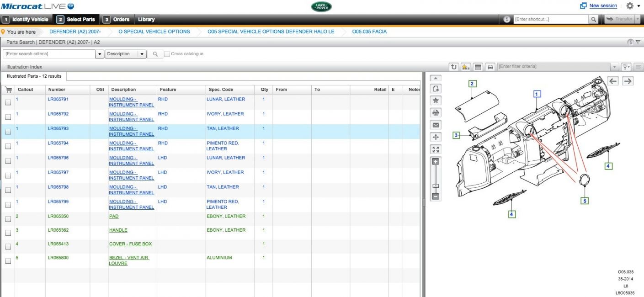Check the box for part LR065362
The width and height of the screenshot is (644, 297).
8,233
